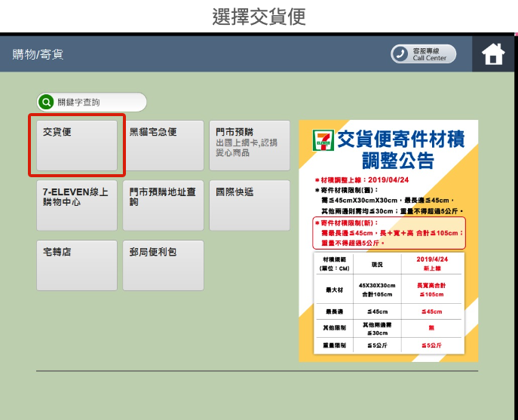This screenshot has height=420, width=518.
Task: Select the 交貨便 tile
Action: click(x=77, y=145)
